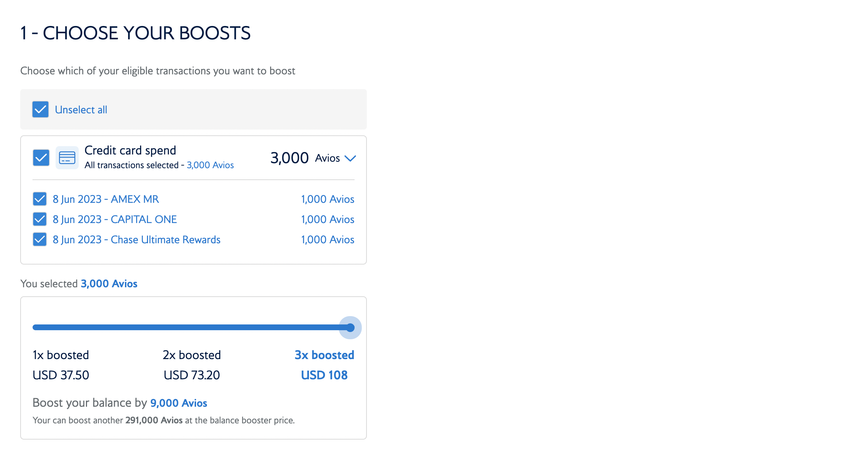Click Chase Ultimate Rewards transaction label
Viewport: 868px width, 454px height.
(x=136, y=240)
